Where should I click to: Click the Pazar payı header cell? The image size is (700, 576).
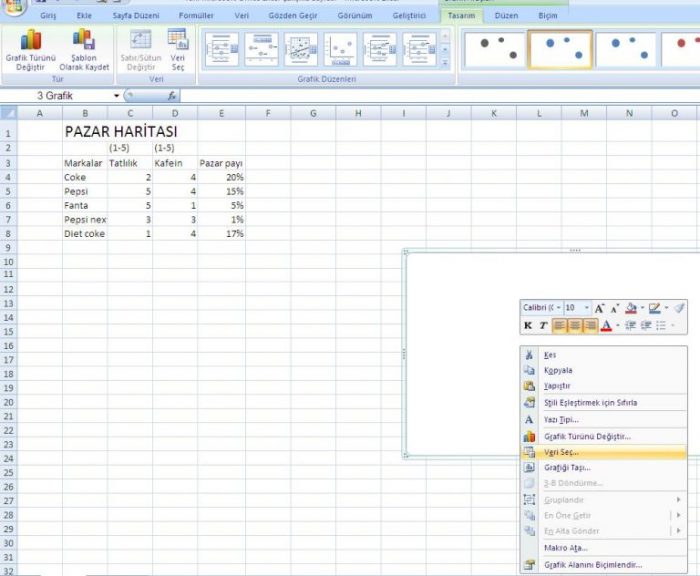[x=221, y=163]
